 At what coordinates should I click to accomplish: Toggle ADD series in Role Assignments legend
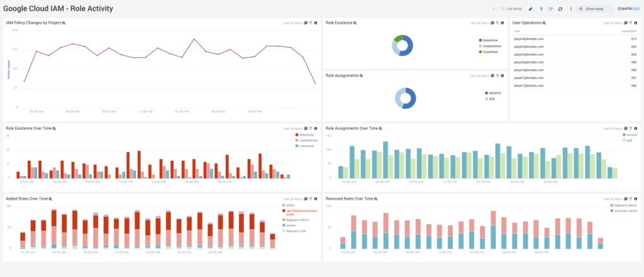point(489,99)
